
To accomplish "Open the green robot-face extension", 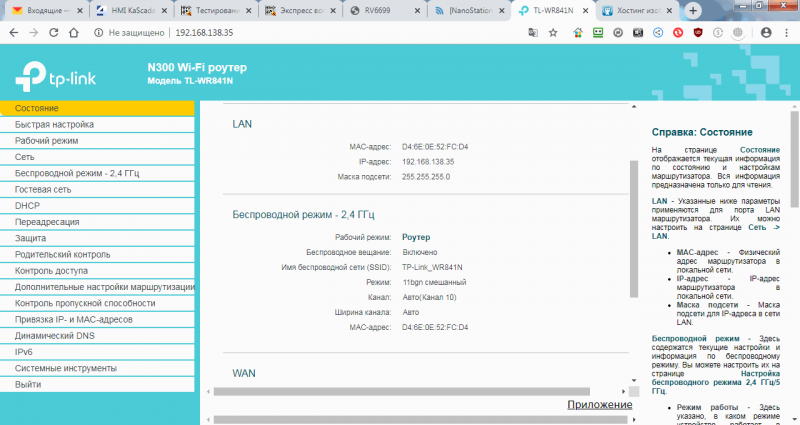I will coord(598,33).
